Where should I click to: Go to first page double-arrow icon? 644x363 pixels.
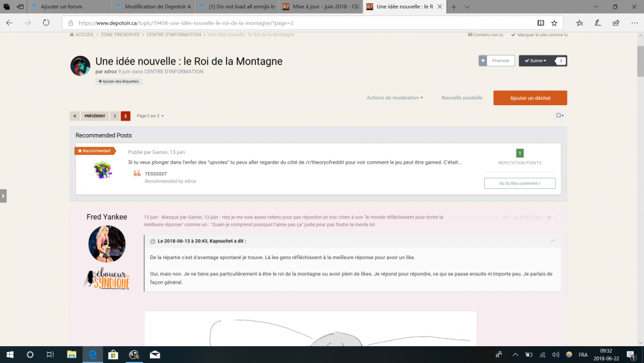click(x=75, y=116)
